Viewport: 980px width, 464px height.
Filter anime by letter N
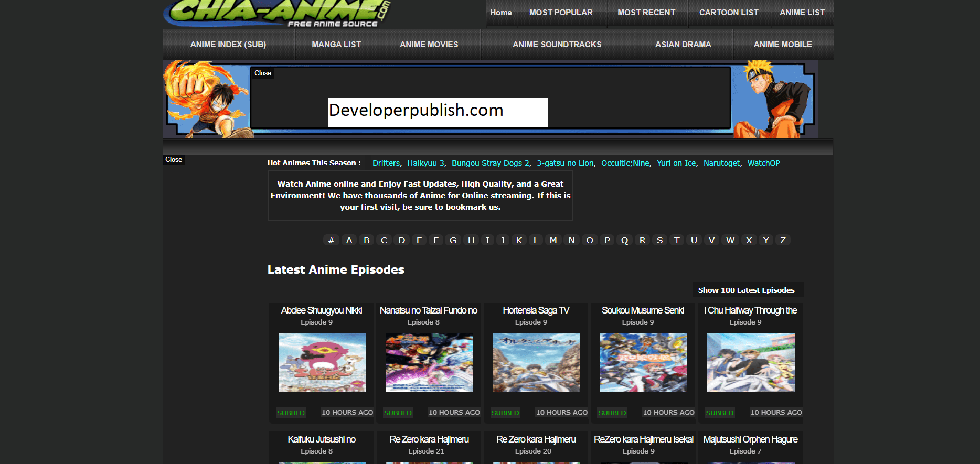coord(572,240)
